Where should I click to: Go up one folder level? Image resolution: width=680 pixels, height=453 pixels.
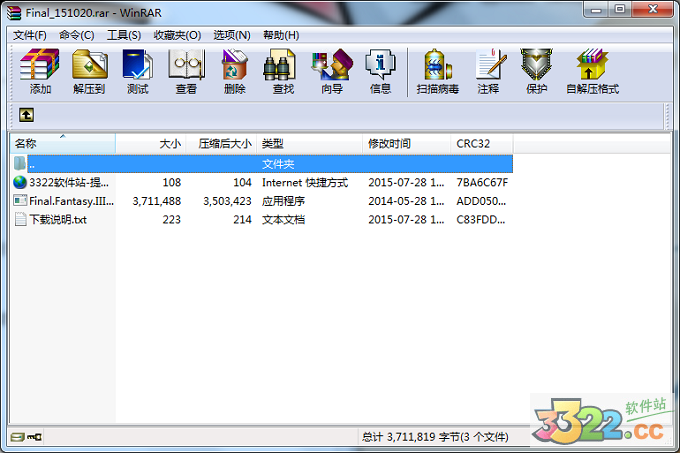coord(26,115)
